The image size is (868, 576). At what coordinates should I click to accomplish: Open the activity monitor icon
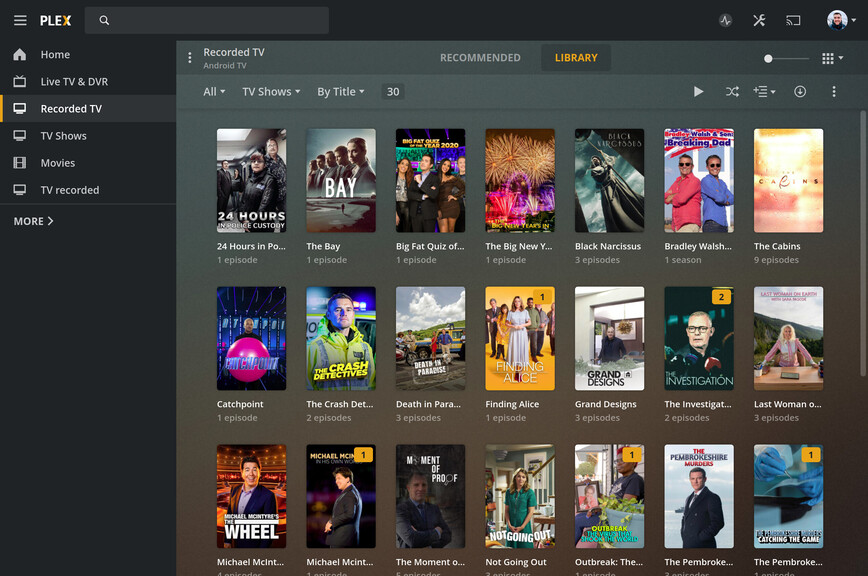click(x=726, y=20)
